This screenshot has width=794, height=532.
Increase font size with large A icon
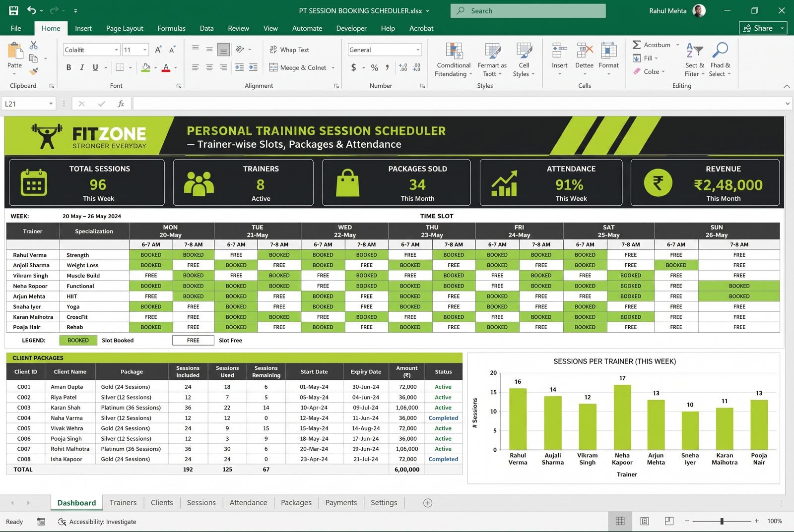click(x=158, y=50)
